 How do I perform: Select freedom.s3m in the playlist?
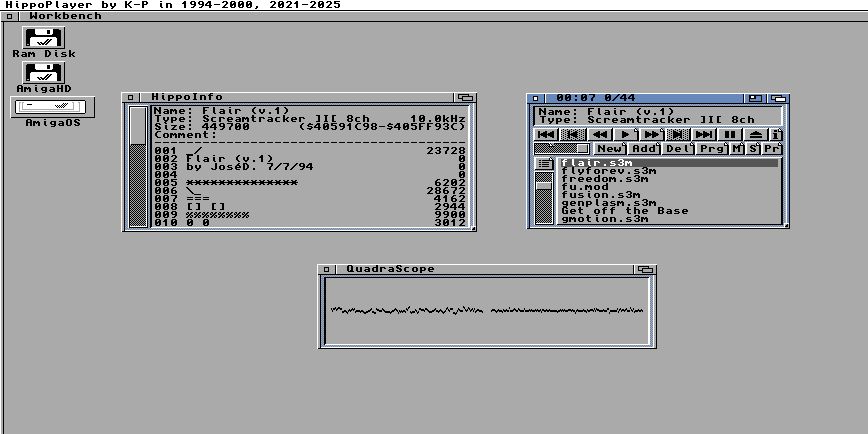(x=668, y=179)
